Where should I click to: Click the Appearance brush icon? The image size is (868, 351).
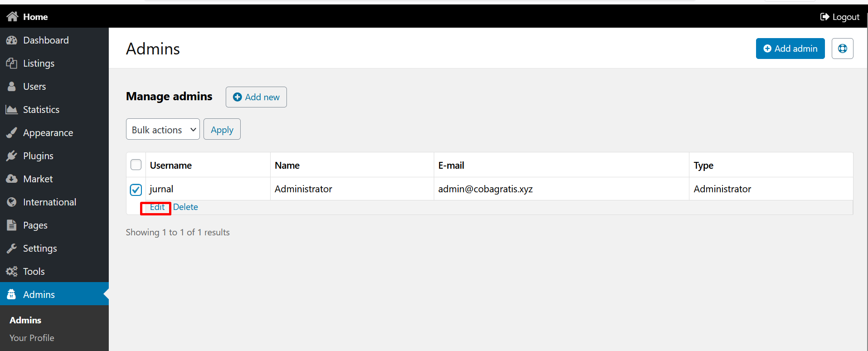point(12,133)
